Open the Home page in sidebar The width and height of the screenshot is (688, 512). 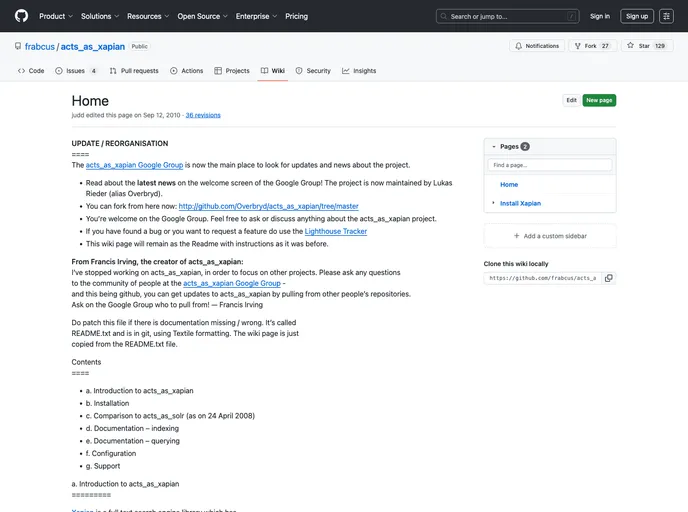pyautogui.click(x=509, y=185)
